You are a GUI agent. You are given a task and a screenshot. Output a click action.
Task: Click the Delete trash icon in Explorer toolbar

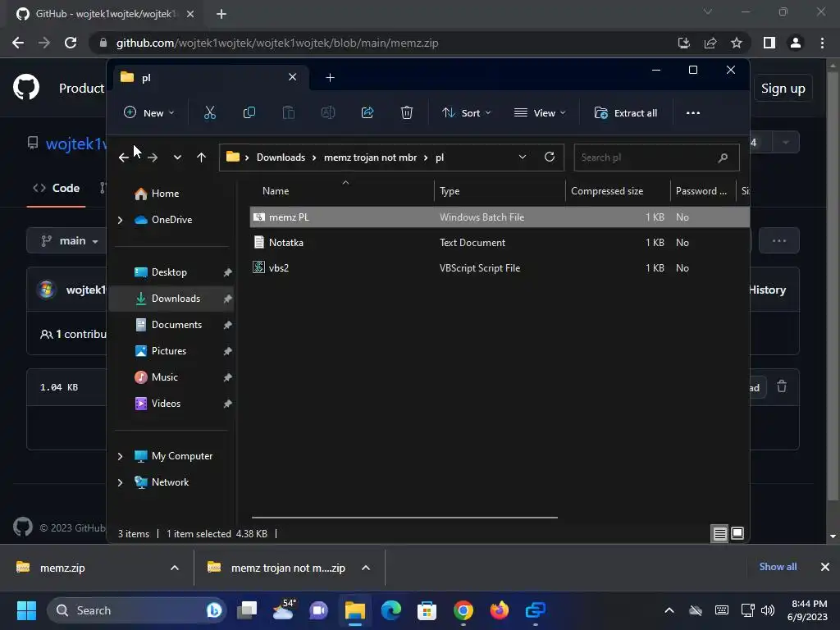click(407, 113)
